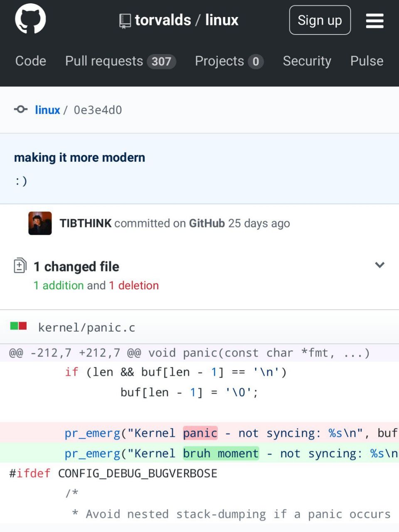Click the '1 deletion' text
Screen dimensions: 399x532
134,286
